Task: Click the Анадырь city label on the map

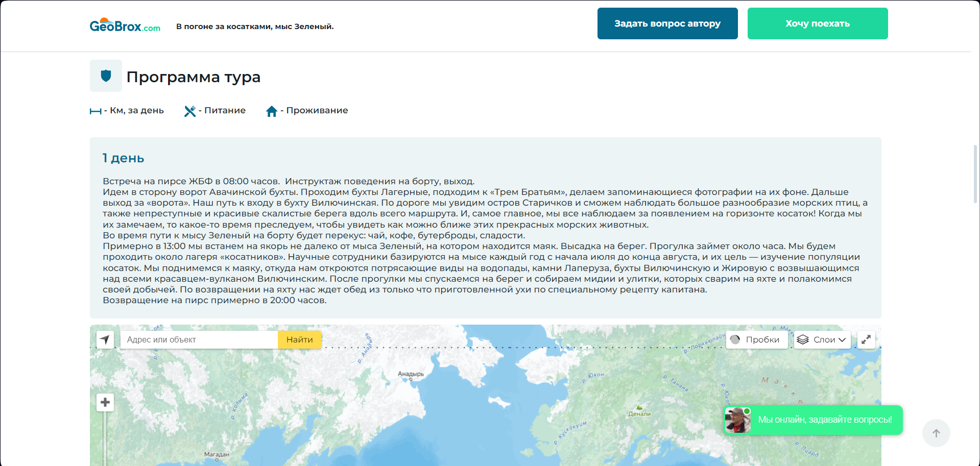Action: (411, 374)
